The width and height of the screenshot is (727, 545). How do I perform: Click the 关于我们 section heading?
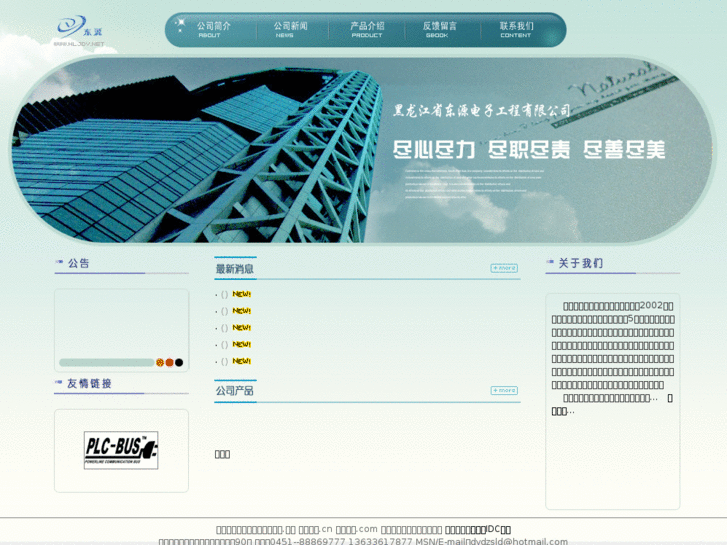click(580, 263)
